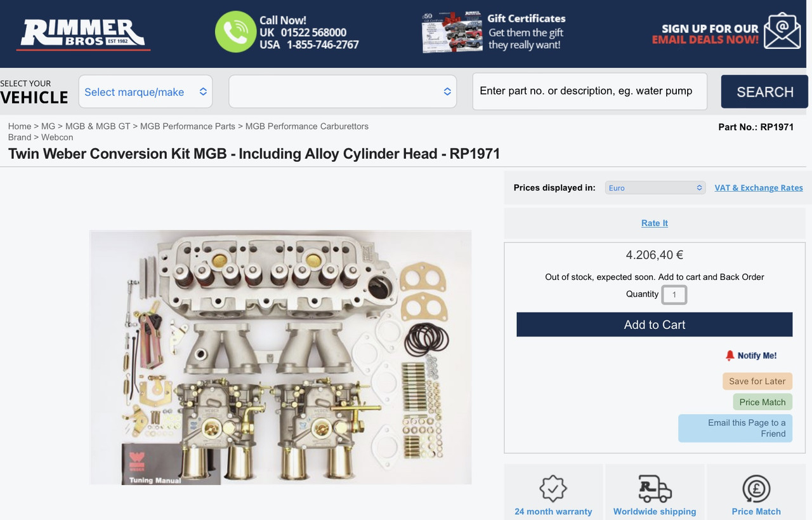
Task: Click USA phone number 1-855-746-2767
Action: click(323, 44)
